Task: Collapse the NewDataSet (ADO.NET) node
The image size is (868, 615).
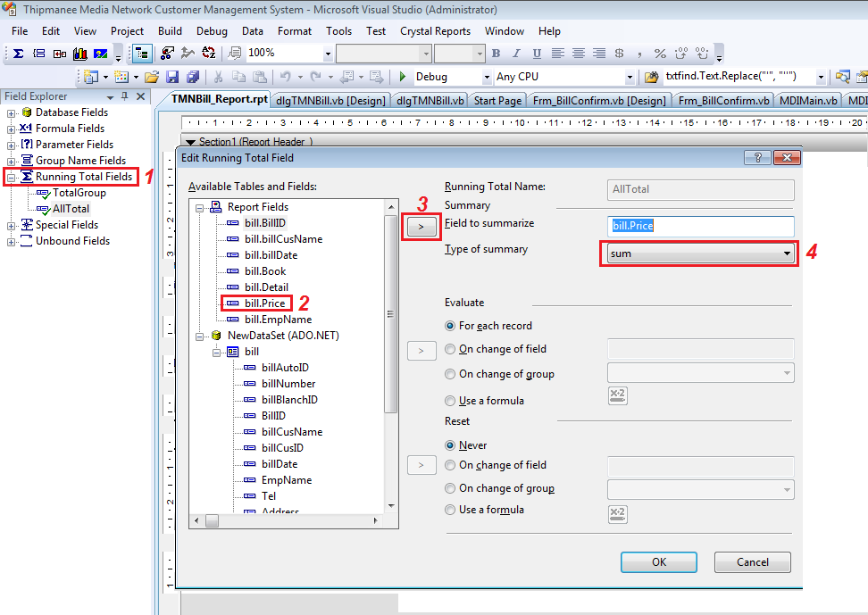Action: pos(200,337)
